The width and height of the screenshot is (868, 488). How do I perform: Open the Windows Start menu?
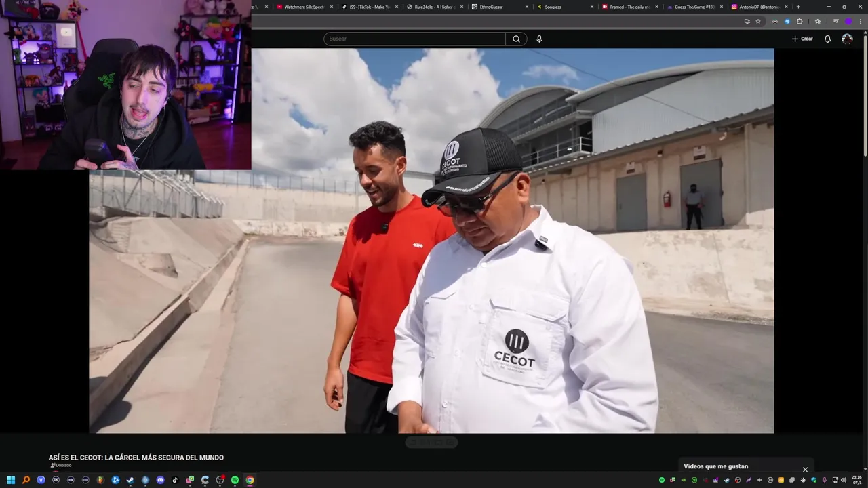[x=11, y=480]
